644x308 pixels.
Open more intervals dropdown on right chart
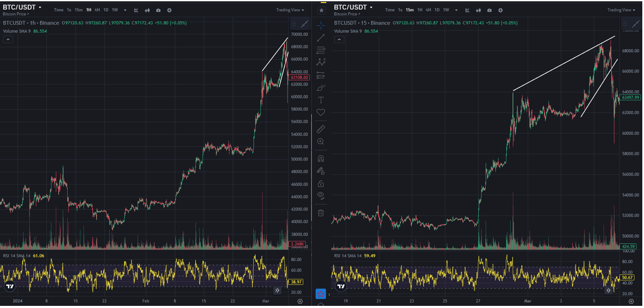(x=456, y=10)
